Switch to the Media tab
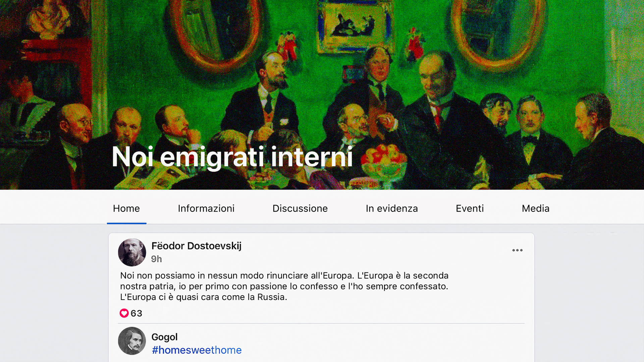644x362 pixels. point(536,208)
